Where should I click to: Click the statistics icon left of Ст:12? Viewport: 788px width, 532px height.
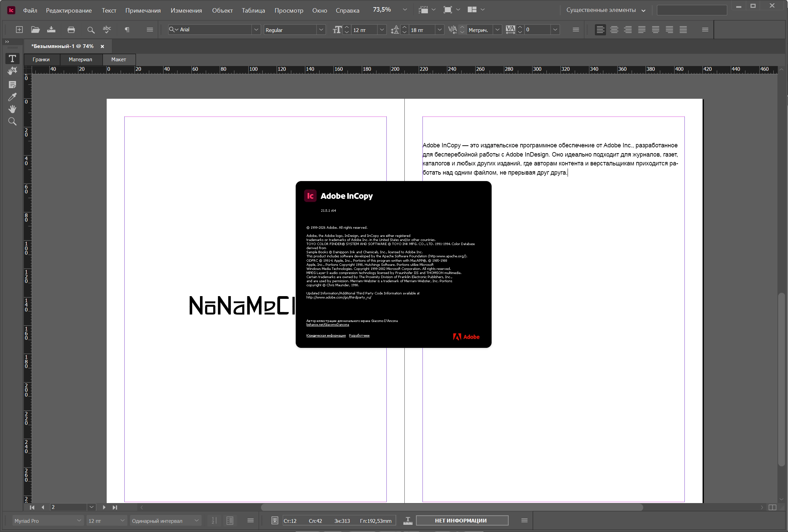tap(275, 520)
